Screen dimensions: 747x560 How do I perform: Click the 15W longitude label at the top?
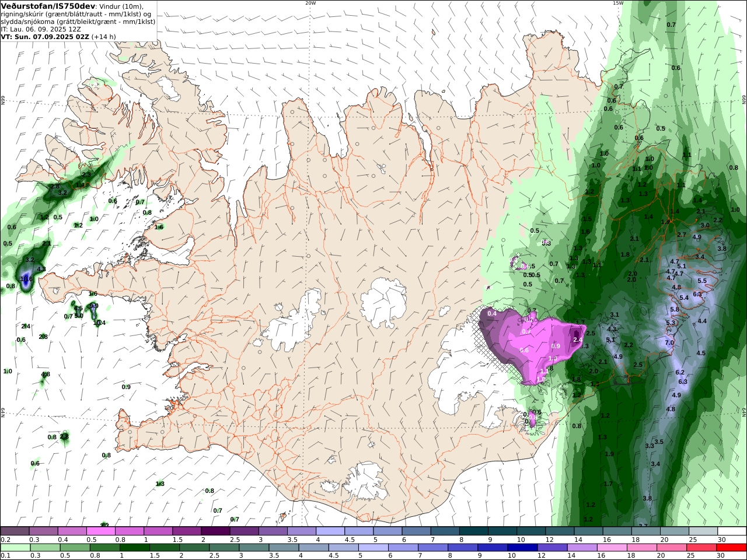(618, 3)
